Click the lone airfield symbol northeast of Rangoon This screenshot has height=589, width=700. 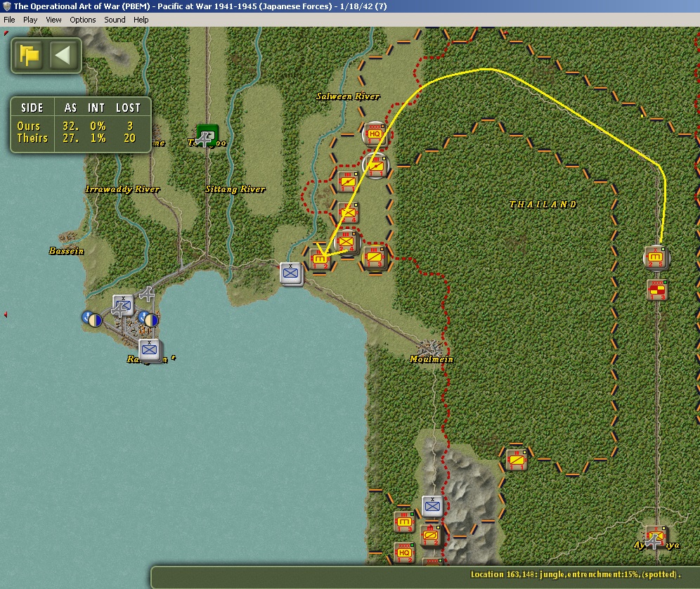(x=147, y=294)
